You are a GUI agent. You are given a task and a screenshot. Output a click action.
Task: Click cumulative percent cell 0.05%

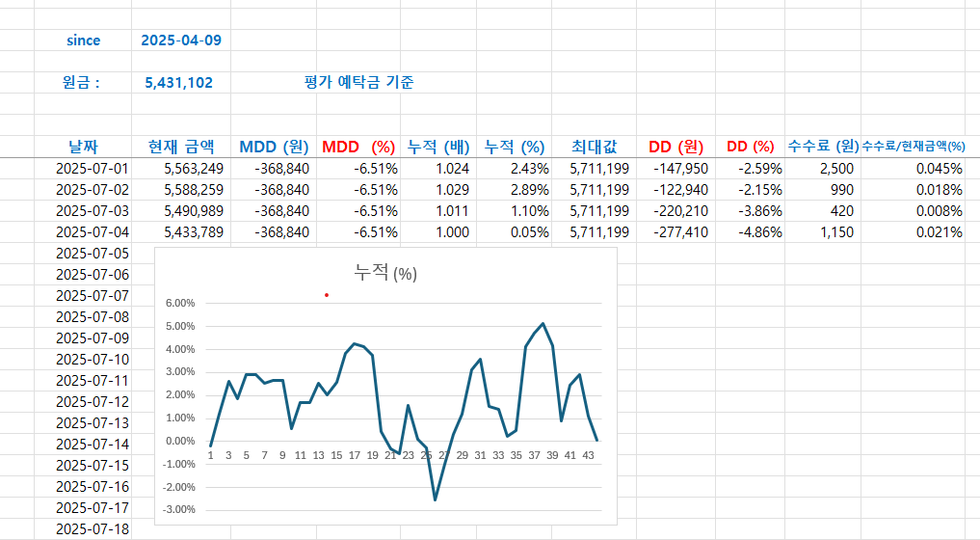point(515,232)
